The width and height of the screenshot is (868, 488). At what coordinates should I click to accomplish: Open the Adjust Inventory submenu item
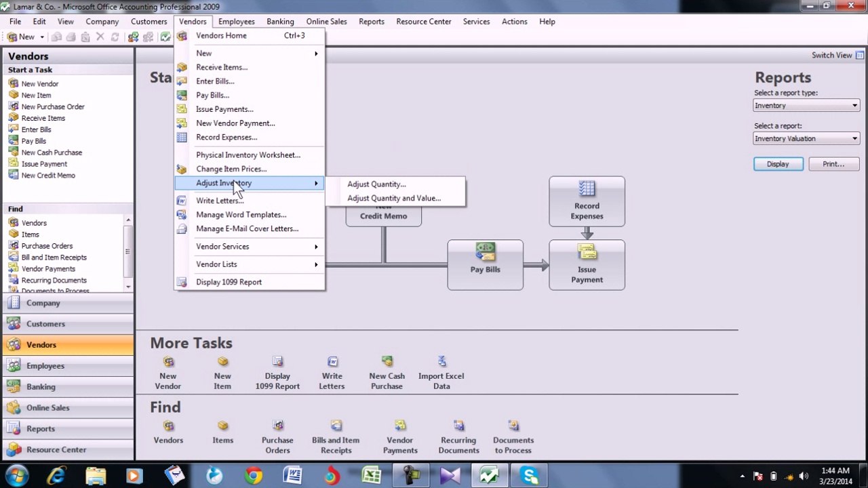pyautogui.click(x=250, y=183)
